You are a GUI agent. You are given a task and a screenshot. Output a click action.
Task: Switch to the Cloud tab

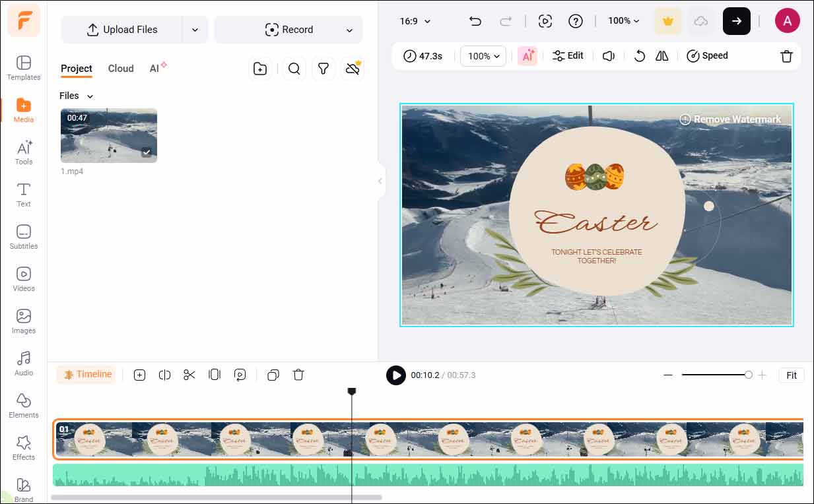[121, 68]
